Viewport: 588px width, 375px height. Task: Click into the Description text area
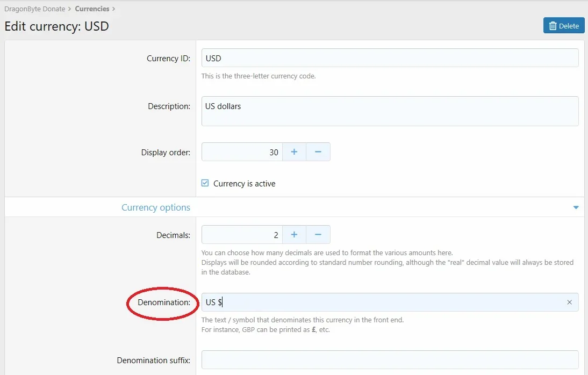[390, 111]
